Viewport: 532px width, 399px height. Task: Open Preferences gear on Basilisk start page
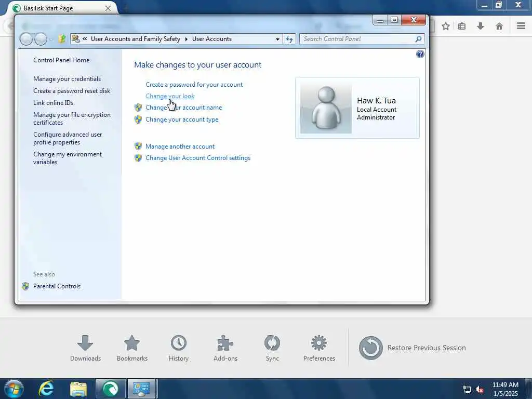coord(319,348)
